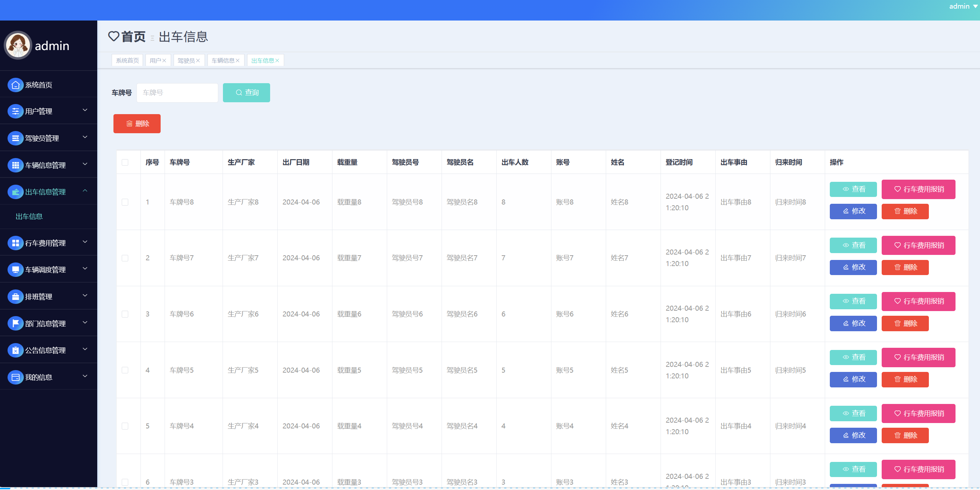
Task: Switch to the 系统首页 tab
Action: pyautogui.click(x=127, y=60)
